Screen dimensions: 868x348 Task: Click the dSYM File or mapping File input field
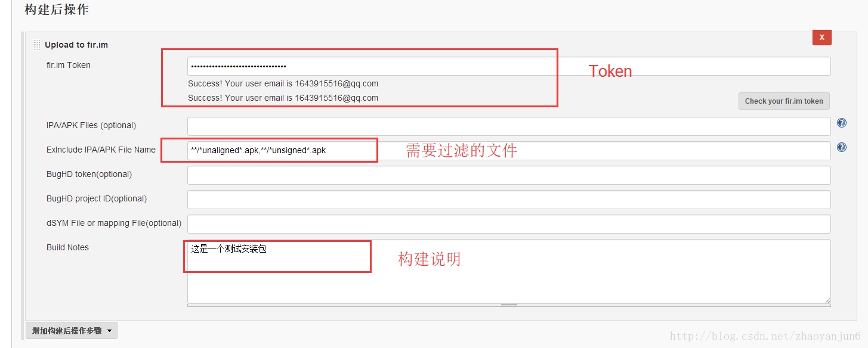[509, 224]
